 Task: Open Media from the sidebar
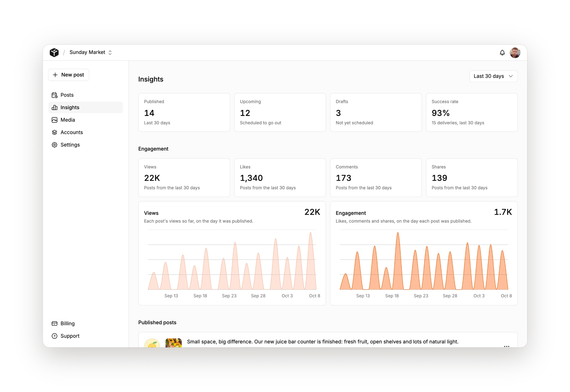pyautogui.click(x=85, y=120)
